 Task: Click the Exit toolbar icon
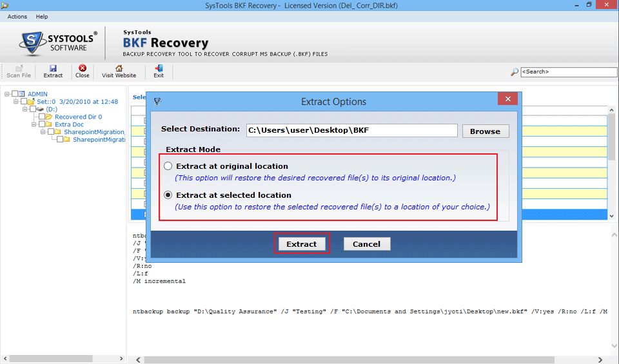point(159,68)
